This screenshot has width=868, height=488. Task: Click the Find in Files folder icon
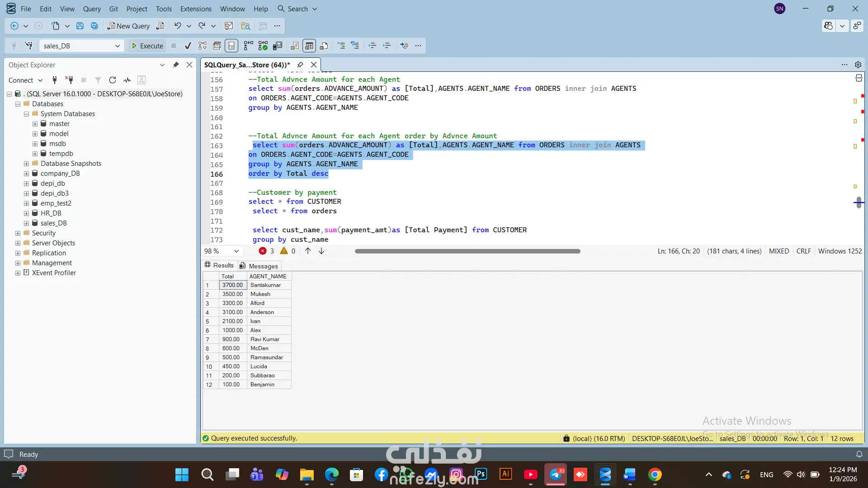245,26
